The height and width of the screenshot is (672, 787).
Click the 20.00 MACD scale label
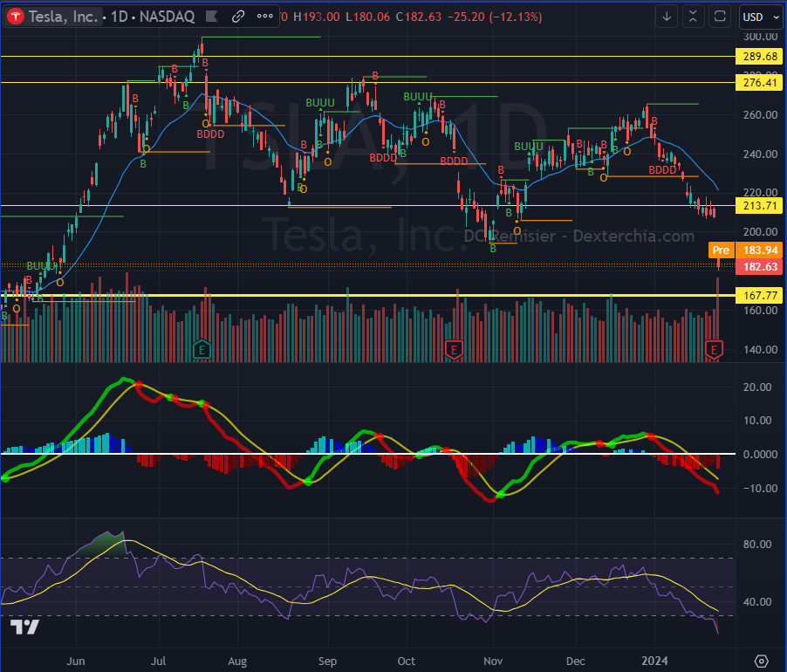[757, 387]
